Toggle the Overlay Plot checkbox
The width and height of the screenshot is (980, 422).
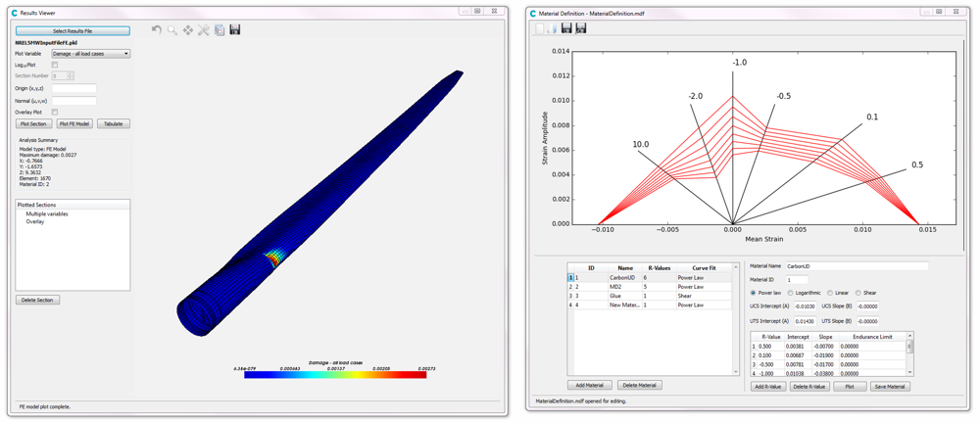[55, 112]
